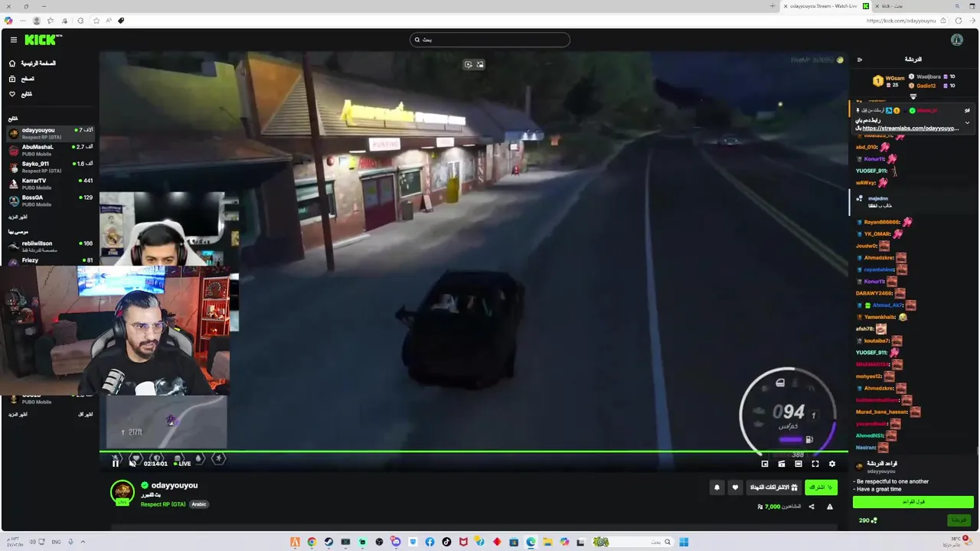The width and height of the screenshot is (980, 551).
Task: Open the rebilwillson recommended channel
Action: point(50,246)
